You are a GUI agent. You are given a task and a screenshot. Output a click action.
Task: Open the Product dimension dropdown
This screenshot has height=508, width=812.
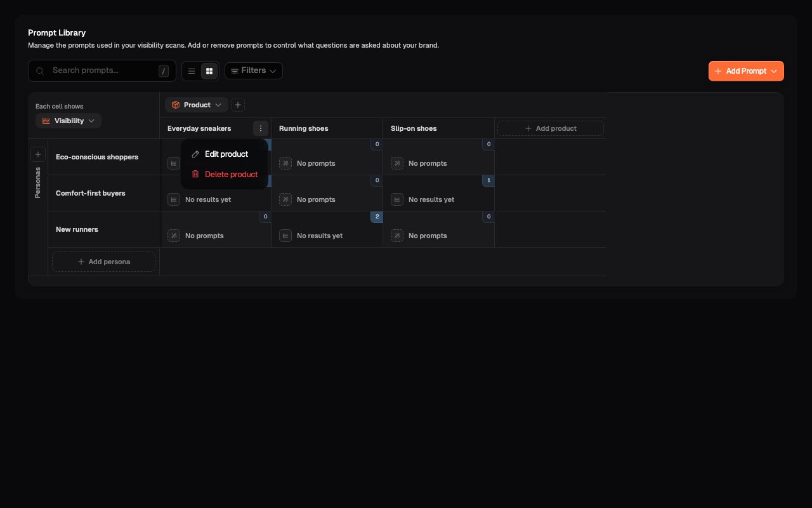pos(197,105)
